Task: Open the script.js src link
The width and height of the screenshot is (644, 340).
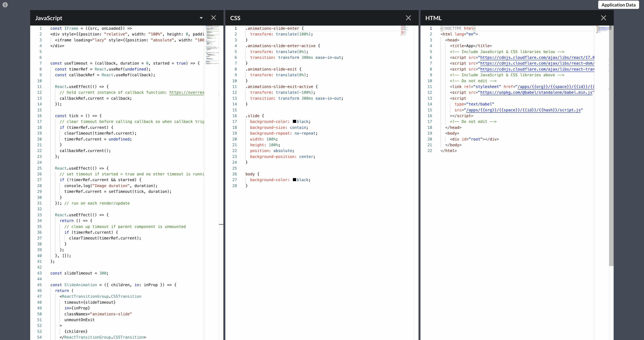Action: (x=523, y=110)
